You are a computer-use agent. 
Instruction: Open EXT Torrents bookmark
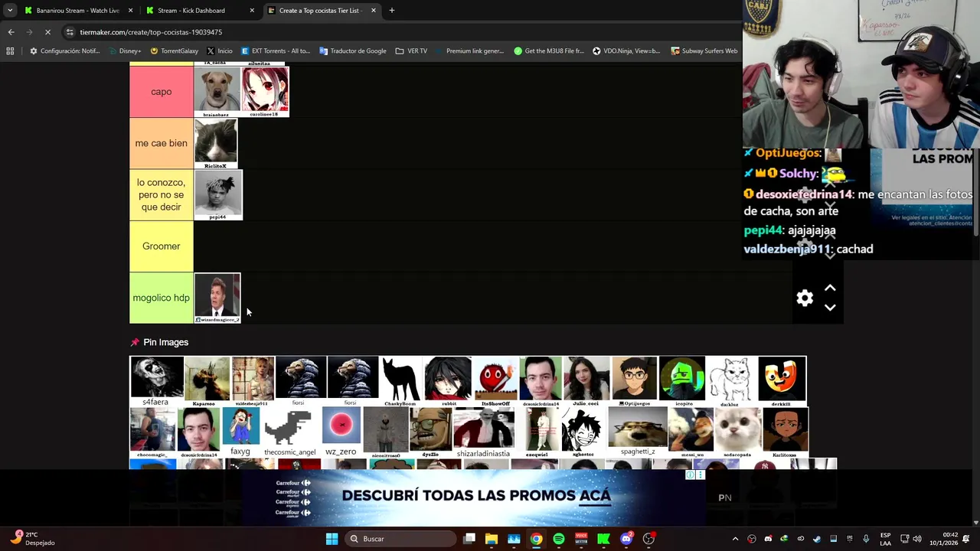(x=275, y=51)
